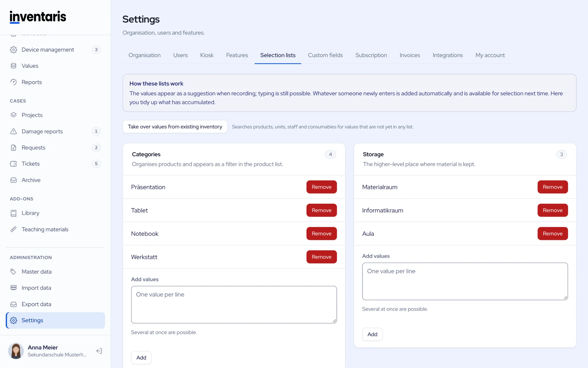
Task: Open Damage reports in the sidebar
Action: pos(55,131)
